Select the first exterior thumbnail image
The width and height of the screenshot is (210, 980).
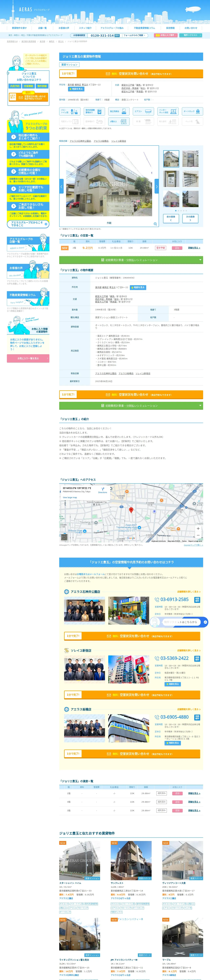click(x=171, y=159)
